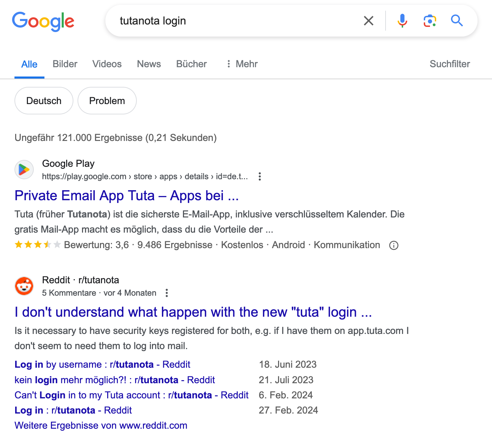Open Private Email App Tuta result
Image resolution: width=492 pixels, height=448 pixels.
[127, 196]
